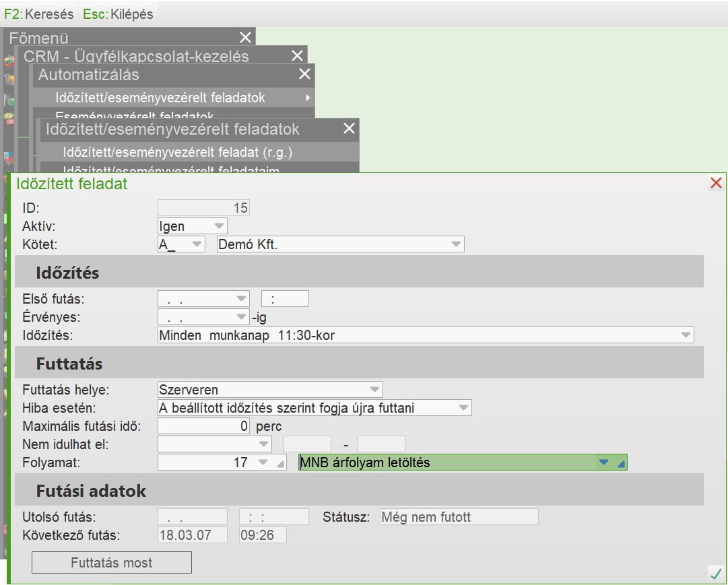Open the Érvényes date dropdown
This screenshot has height=585, width=728.
pos(241,316)
